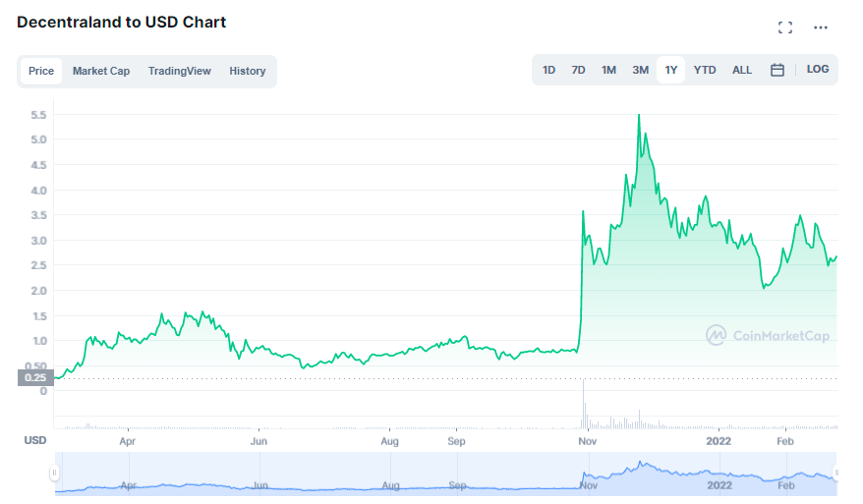863x504 pixels.
Task: Select the 7D time range
Action: [578, 70]
